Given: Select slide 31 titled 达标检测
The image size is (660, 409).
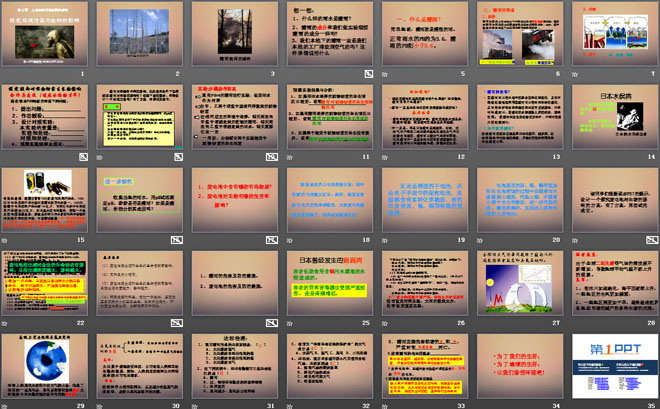Looking at the screenshot, I should (x=235, y=365).
